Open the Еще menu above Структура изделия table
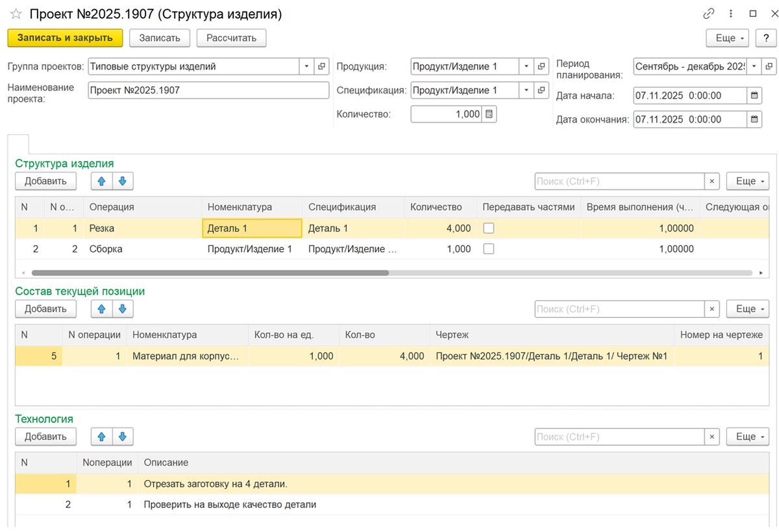 747,181
